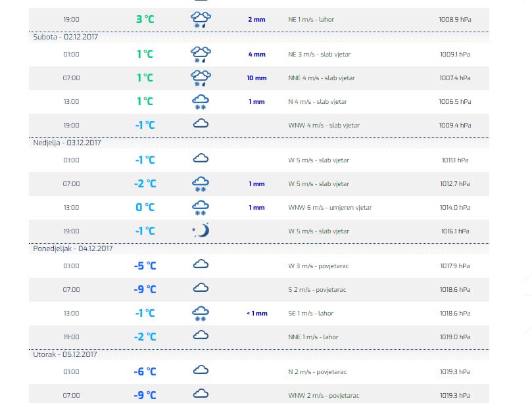
Task: Click the sleet icon in the top 19:00 row
Action: click(x=201, y=20)
